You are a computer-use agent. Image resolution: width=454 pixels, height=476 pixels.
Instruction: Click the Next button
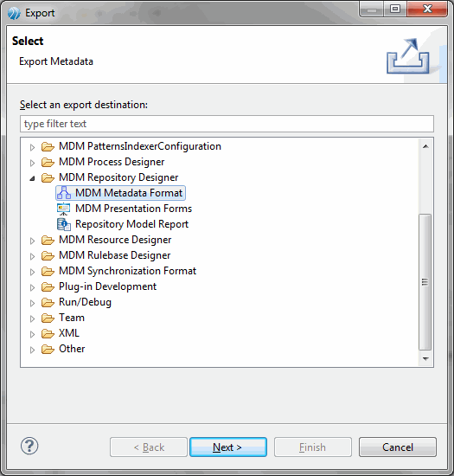click(x=228, y=447)
